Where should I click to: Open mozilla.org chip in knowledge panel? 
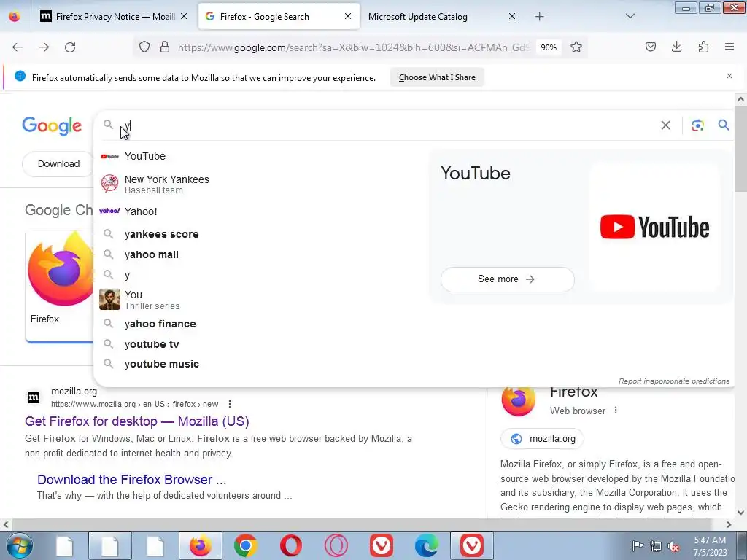click(x=542, y=438)
